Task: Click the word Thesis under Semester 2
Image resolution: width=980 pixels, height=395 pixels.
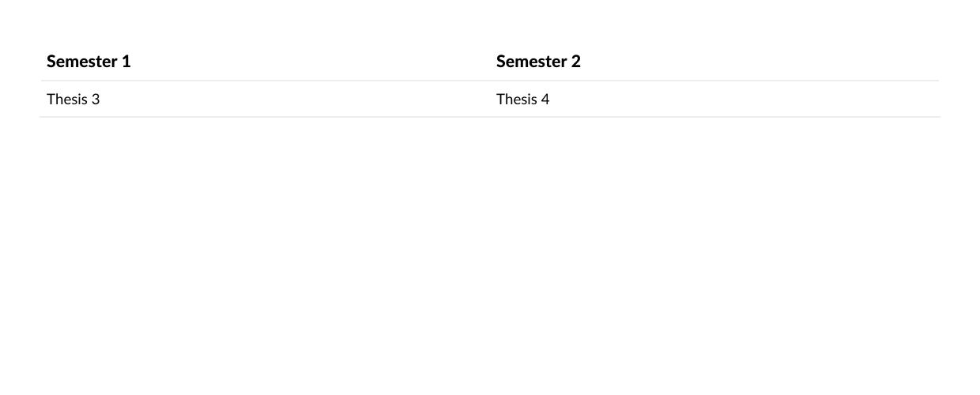Action: [516, 100]
